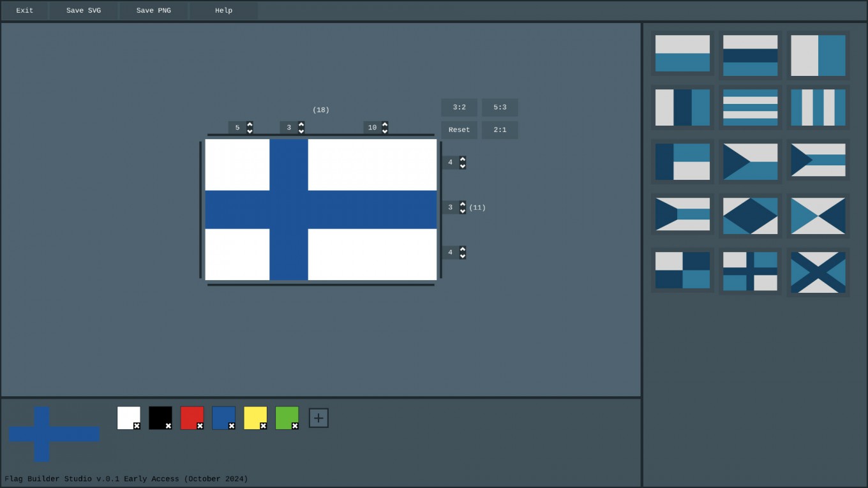
Task: Delete the blue color swatch
Action: click(232, 425)
